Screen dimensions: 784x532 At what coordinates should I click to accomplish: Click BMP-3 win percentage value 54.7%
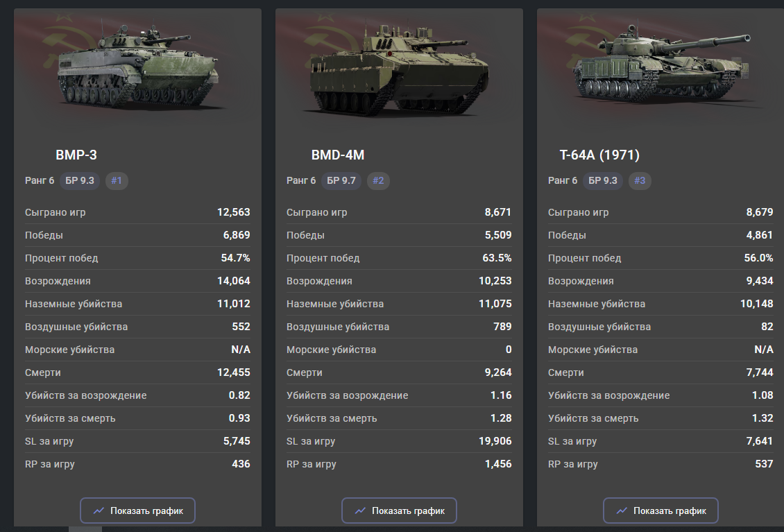point(235,258)
